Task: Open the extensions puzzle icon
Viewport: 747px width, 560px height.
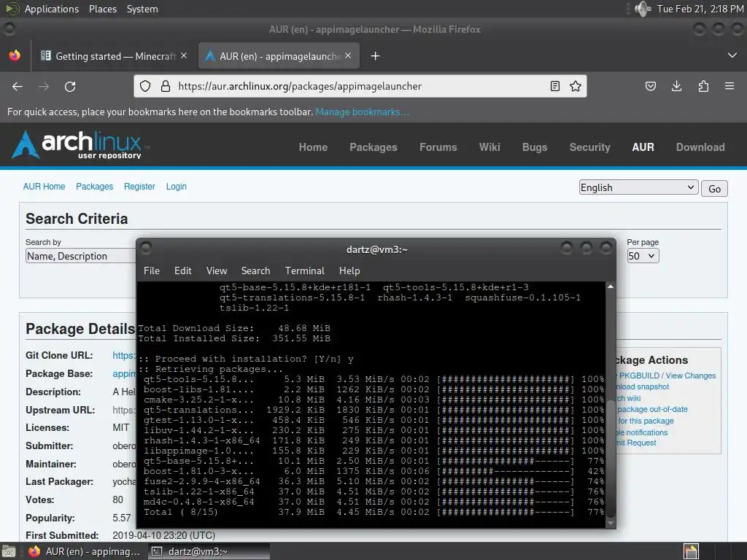Action: pos(703,86)
